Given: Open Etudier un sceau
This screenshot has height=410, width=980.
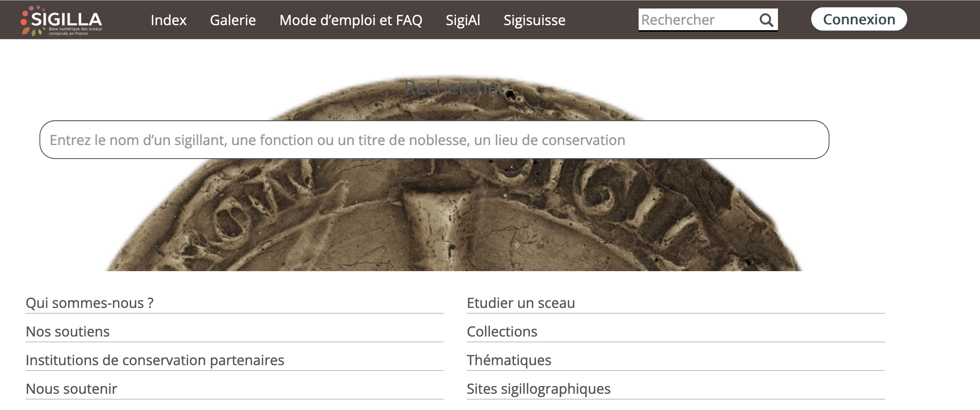Looking at the screenshot, I should [521, 303].
